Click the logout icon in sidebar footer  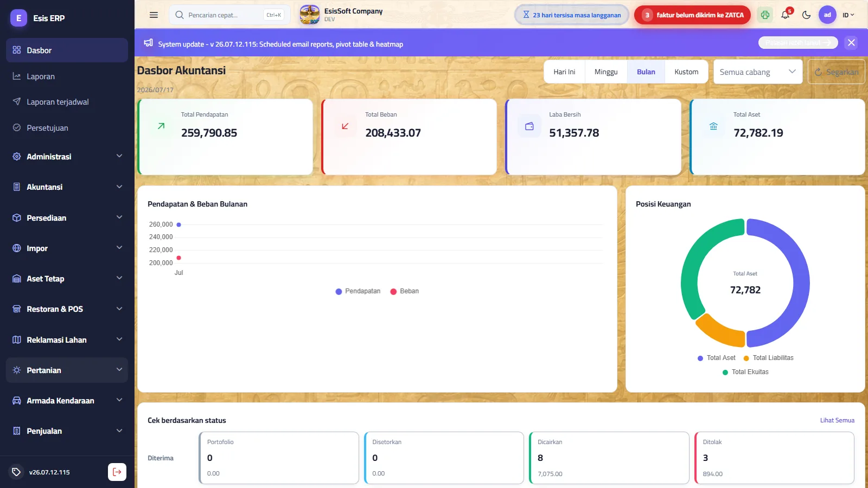click(117, 472)
